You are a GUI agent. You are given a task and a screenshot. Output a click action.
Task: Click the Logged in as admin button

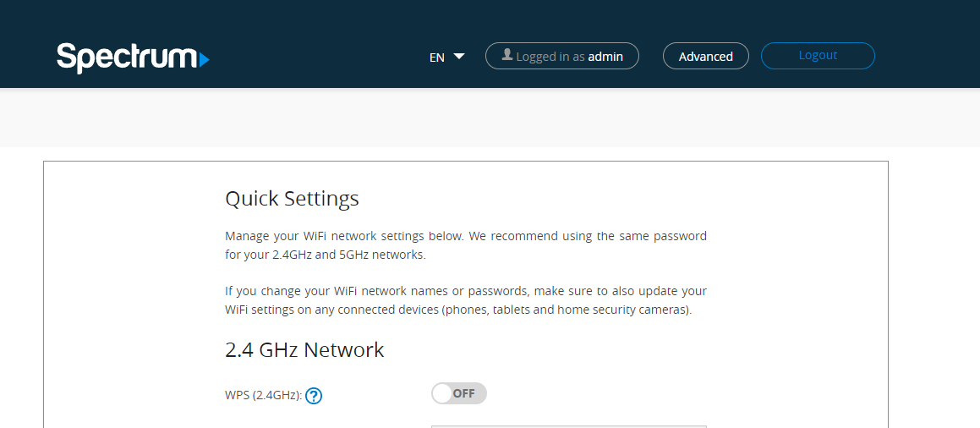pyautogui.click(x=562, y=56)
